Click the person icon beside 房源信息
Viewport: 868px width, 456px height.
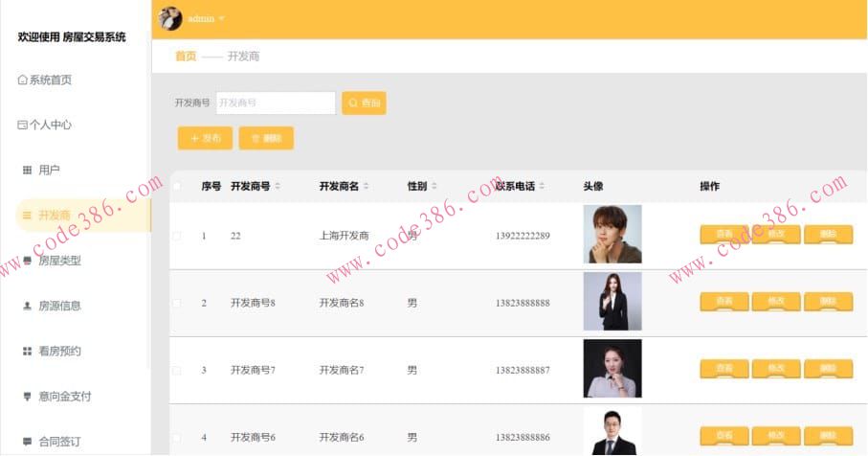click(x=27, y=306)
